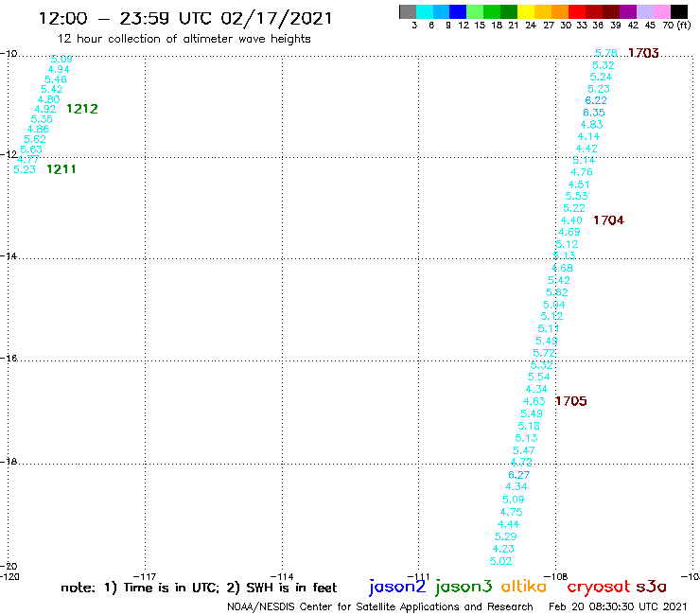
Task: Pick the dark blue legend swatch for 12 ft
Action: click(458, 11)
